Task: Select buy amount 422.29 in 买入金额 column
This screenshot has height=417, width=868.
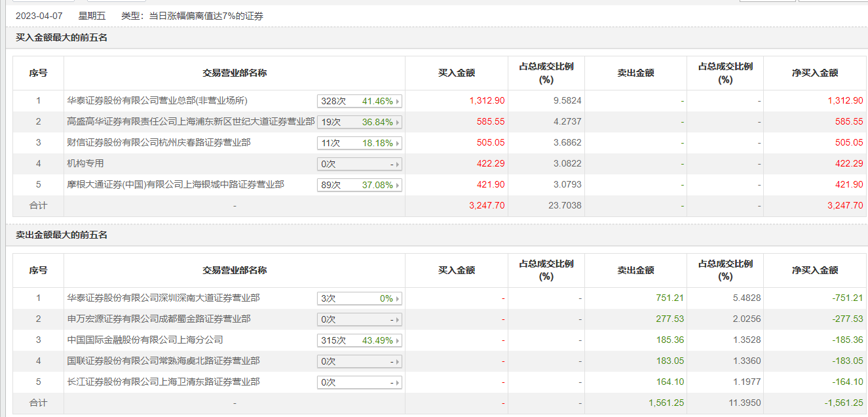Action: (x=491, y=164)
